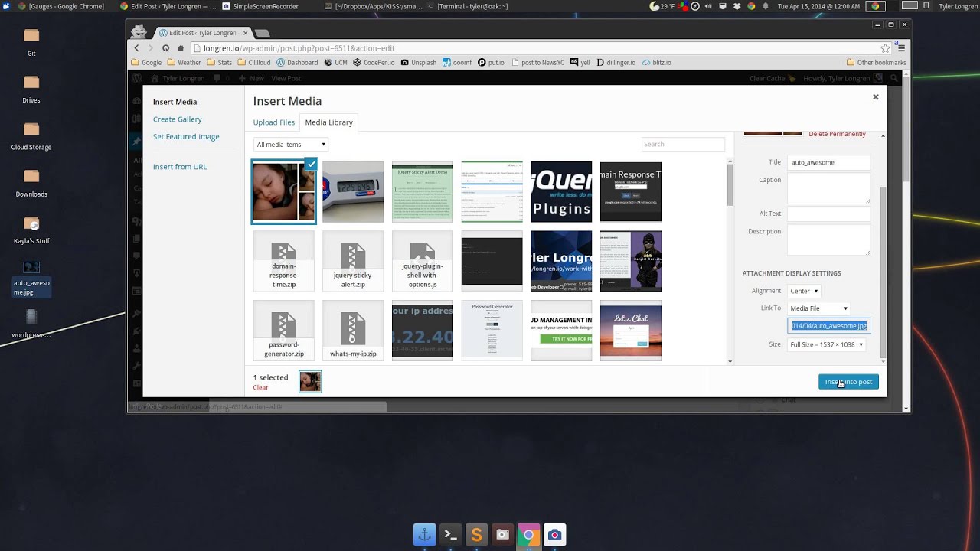Deselect the checked sleeping child photo
Image resolution: width=980 pixels, height=551 pixels.
click(311, 164)
